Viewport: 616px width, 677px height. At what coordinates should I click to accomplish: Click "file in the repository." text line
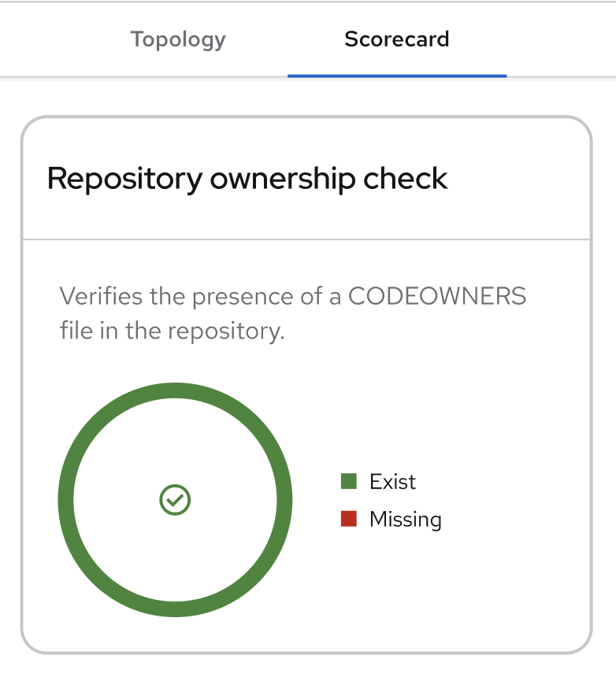click(x=172, y=330)
